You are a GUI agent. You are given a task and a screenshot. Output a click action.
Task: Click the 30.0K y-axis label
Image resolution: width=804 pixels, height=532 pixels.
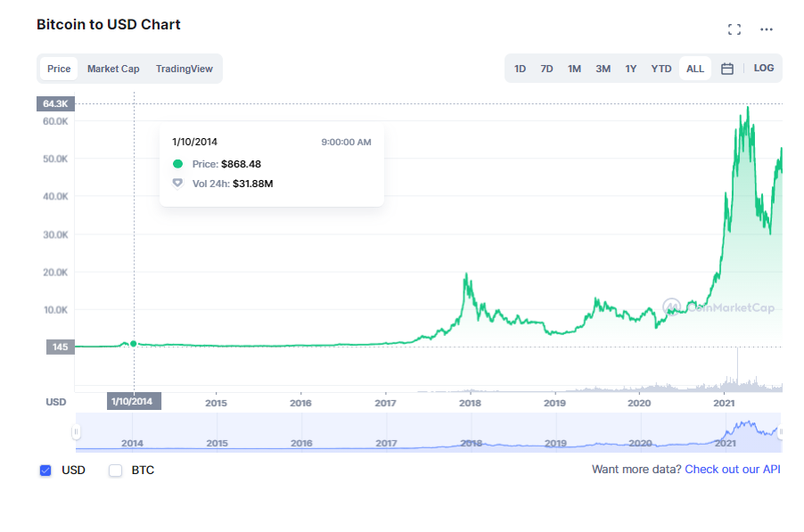coord(55,234)
